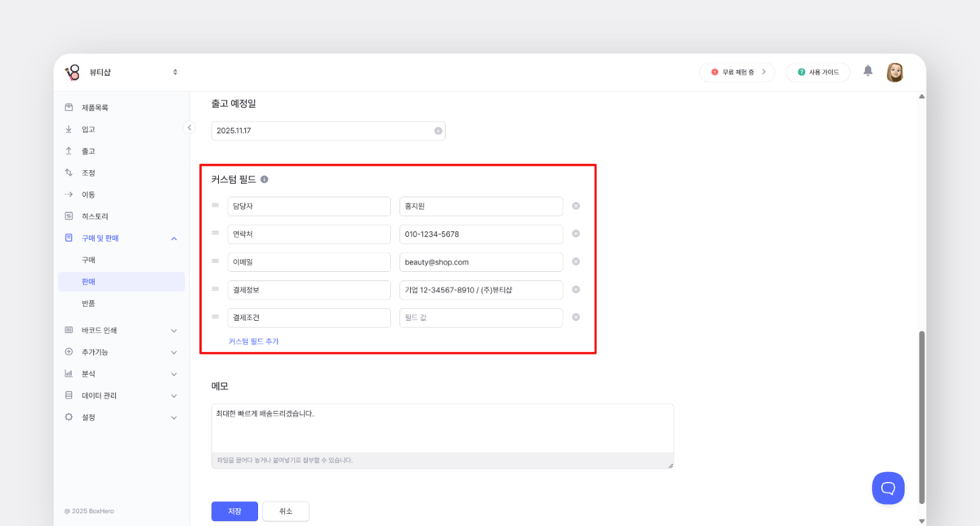Open the 제품목록 sidebar icon
The width and height of the screenshot is (980, 526).
(68, 106)
